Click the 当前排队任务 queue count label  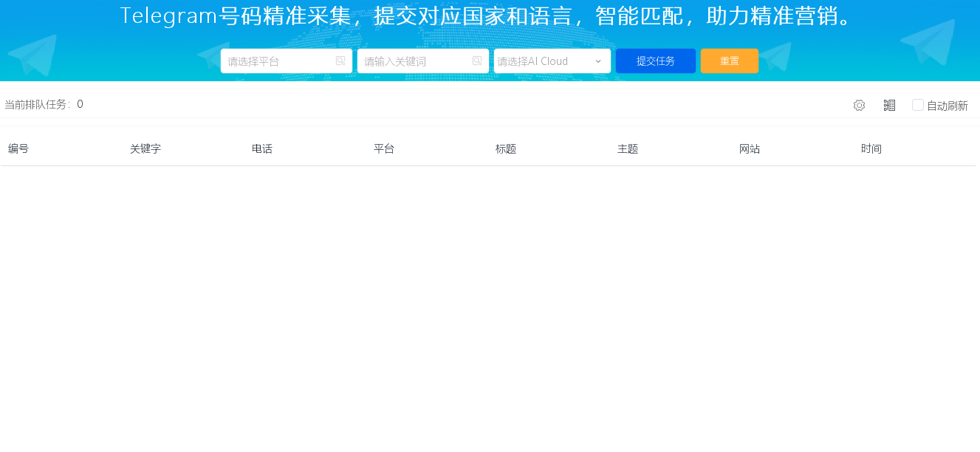point(44,104)
